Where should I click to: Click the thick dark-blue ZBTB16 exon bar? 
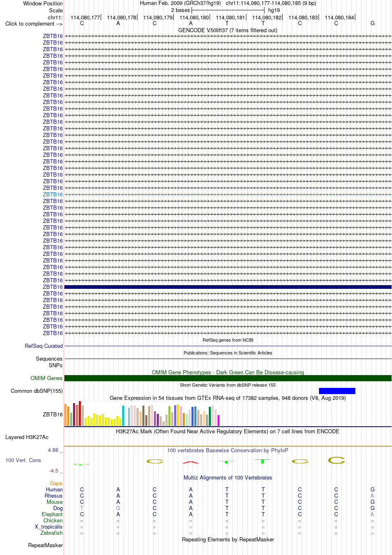pyautogui.click(x=228, y=287)
